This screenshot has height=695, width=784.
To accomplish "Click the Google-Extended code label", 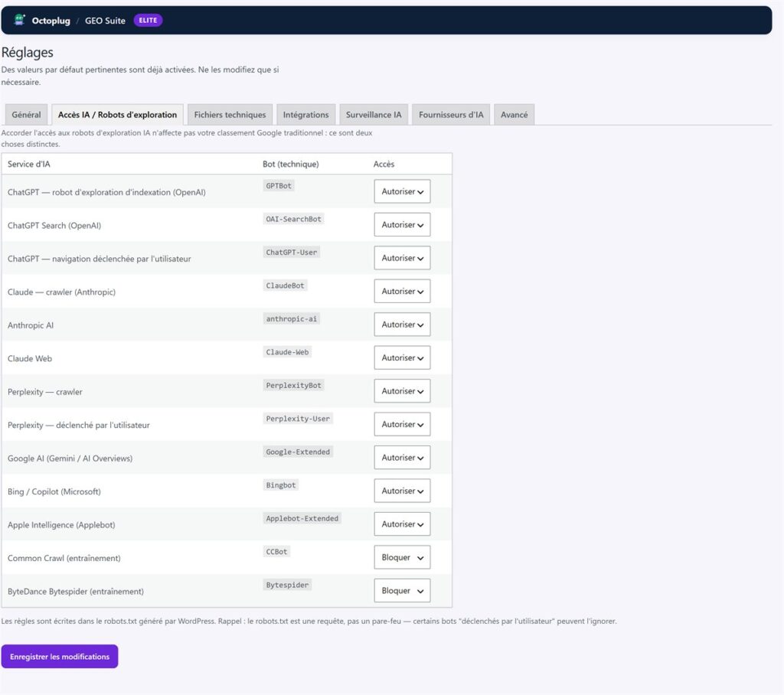I will coord(298,452).
